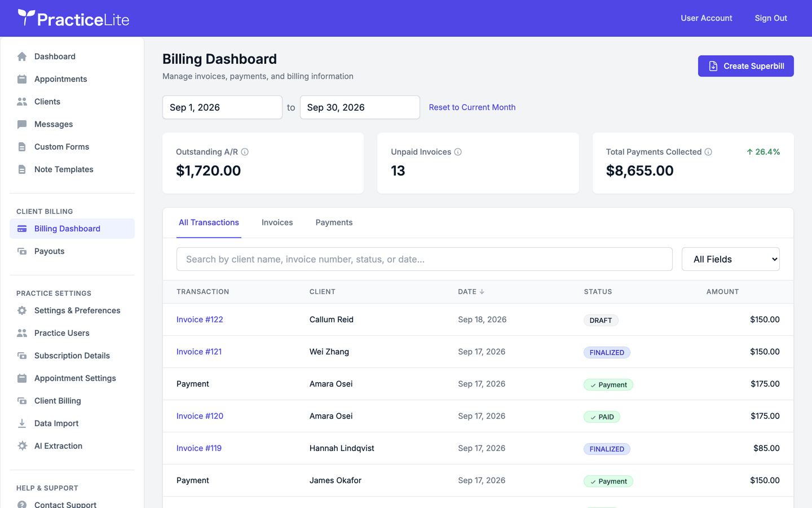Click the Payouts sidebar icon
The height and width of the screenshot is (508, 812).
(22, 251)
